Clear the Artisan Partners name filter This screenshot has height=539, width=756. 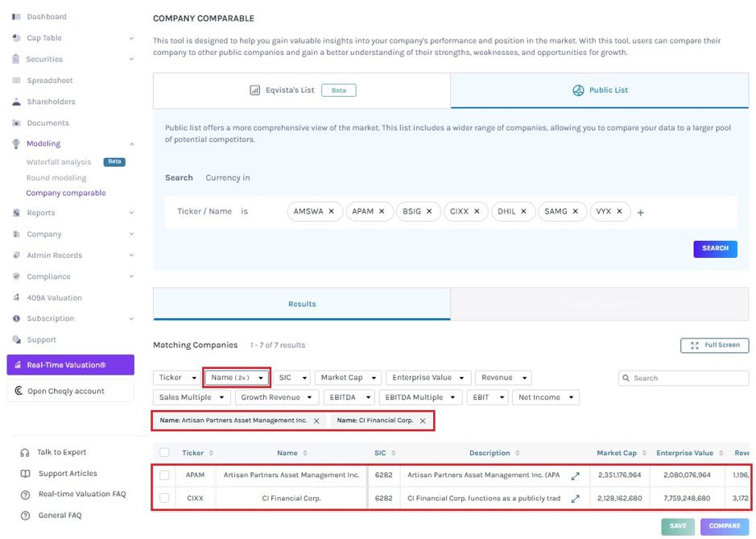[x=316, y=421]
